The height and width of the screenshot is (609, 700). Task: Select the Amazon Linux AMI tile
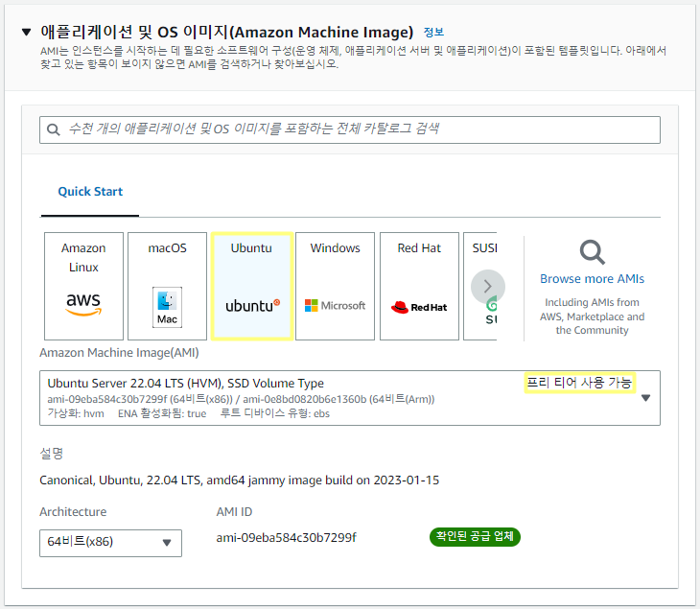[x=84, y=286]
